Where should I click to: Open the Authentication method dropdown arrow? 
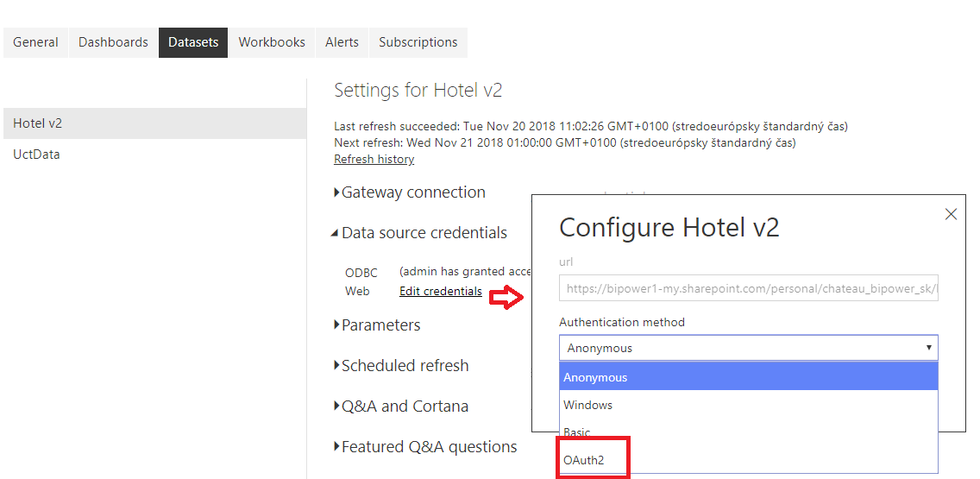(x=929, y=348)
